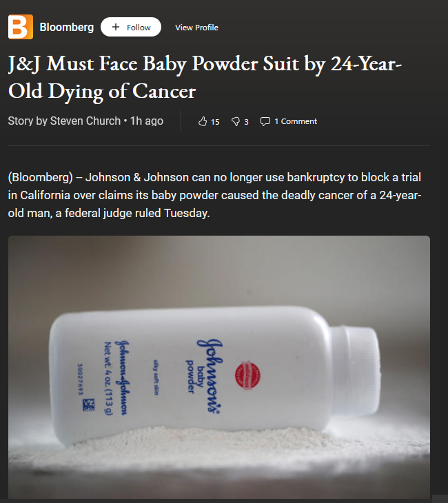The height and width of the screenshot is (503, 448).
Task: Click the Steven Church byline
Action: click(85, 121)
